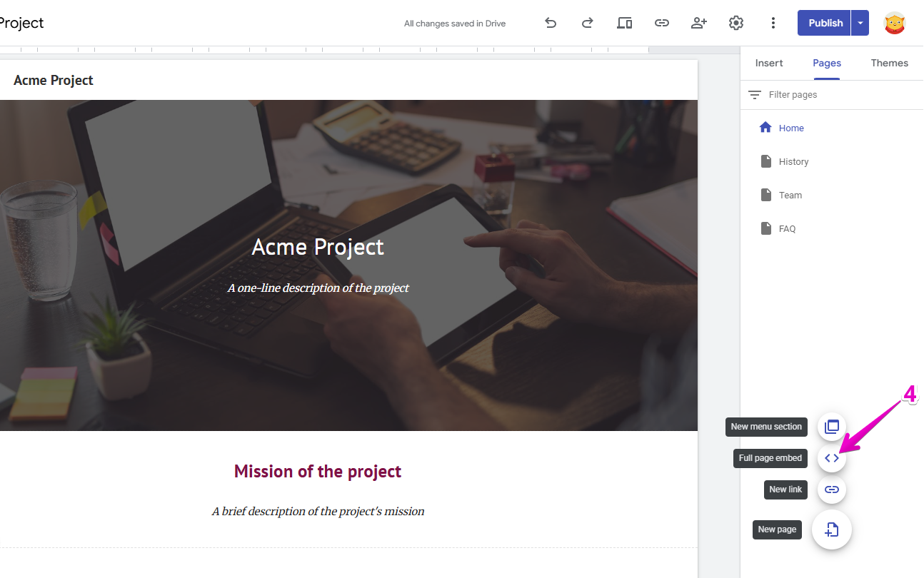
Task: Open Share with others icon
Action: [699, 23]
